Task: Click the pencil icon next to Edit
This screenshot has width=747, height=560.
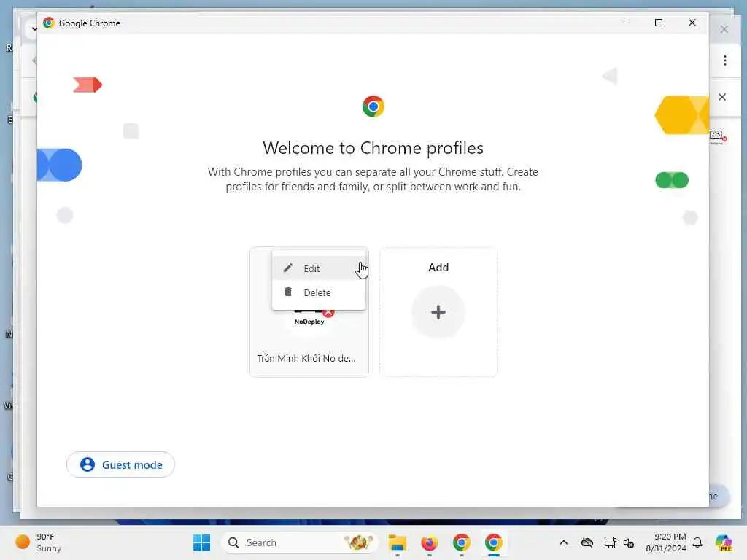Action: tap(287, 268)
